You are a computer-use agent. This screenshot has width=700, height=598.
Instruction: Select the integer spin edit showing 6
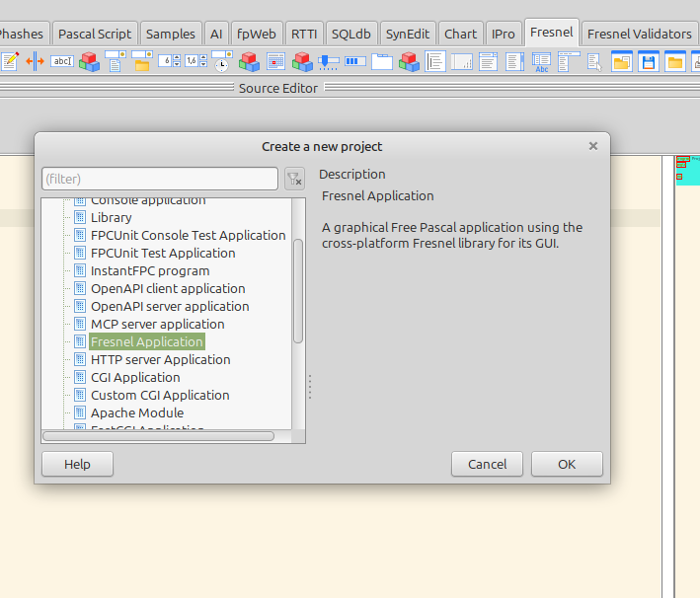(x=169, y=61)
